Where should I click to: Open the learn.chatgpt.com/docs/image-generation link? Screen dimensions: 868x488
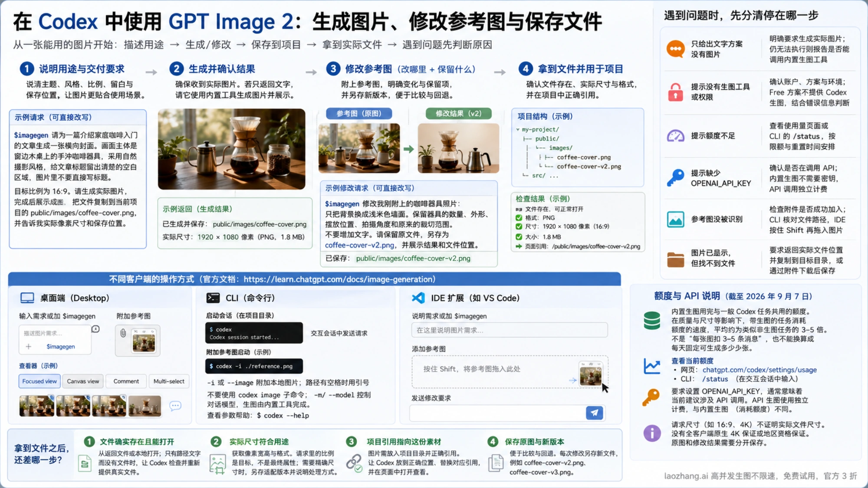pyautogui.click(x=339, y=279)
